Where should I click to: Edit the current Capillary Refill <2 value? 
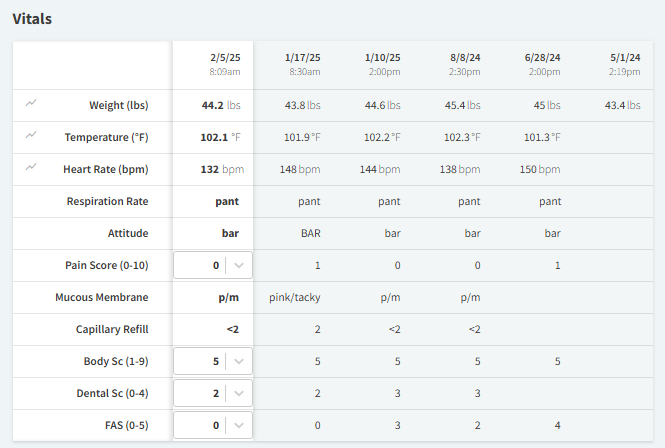pyautogui.click(x=213, y=329)
